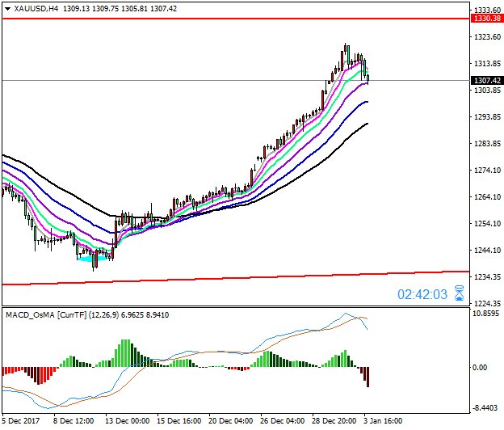The width and height of the screenshot is (504, 430).
Task: Select the lower red rising trendline
Action: [236, 278]
